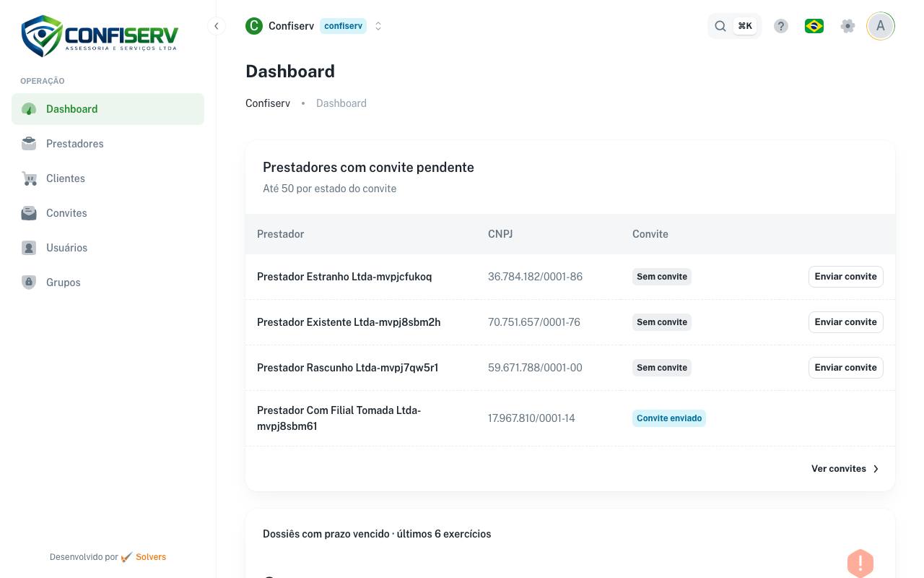Click Sem convite badge for Prestador Rascunho

(x=662, y=368)
